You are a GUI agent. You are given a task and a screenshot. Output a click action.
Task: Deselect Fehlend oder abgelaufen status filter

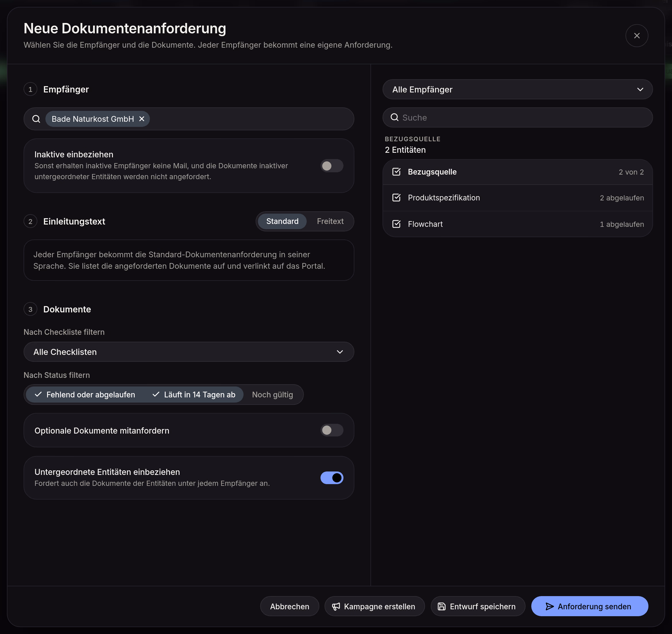point(85,395)
